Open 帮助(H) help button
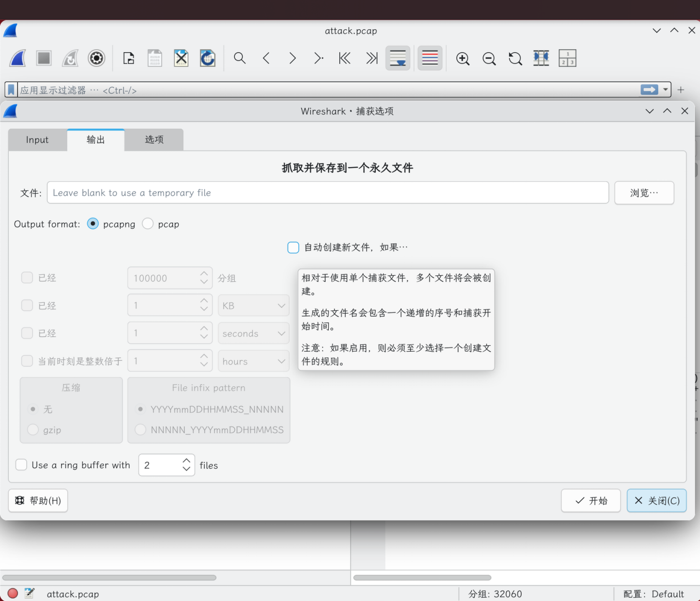The width and height of the screenshot is (700, 601). [38, 500]
